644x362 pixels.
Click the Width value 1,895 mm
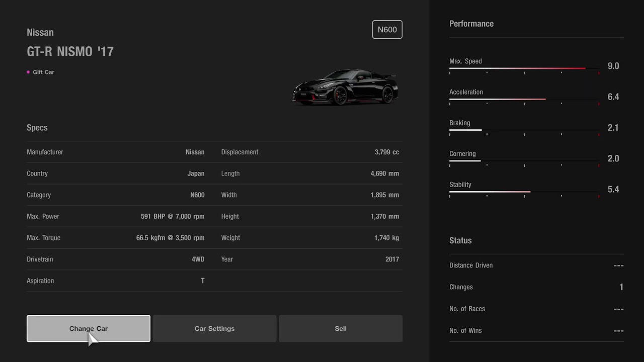385,195
